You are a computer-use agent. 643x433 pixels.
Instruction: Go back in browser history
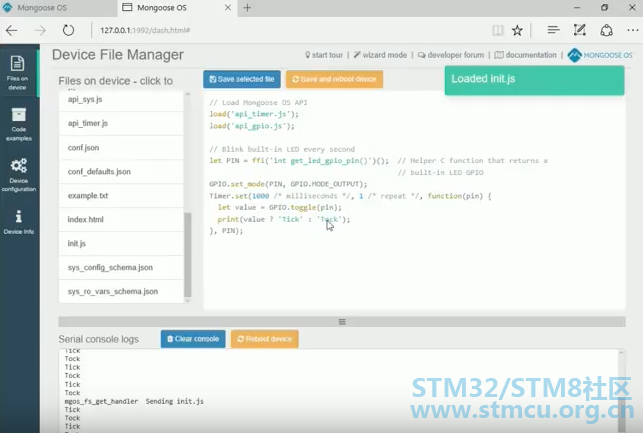11,30
